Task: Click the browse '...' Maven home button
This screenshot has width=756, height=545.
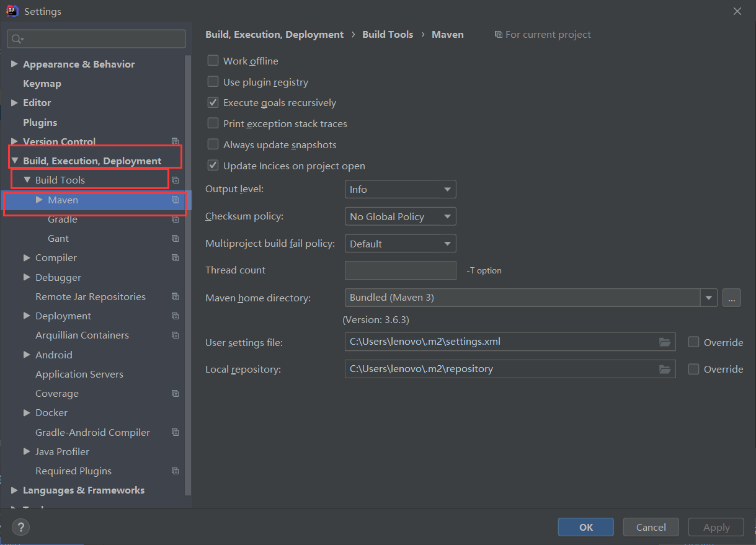Action: point(732,298)
